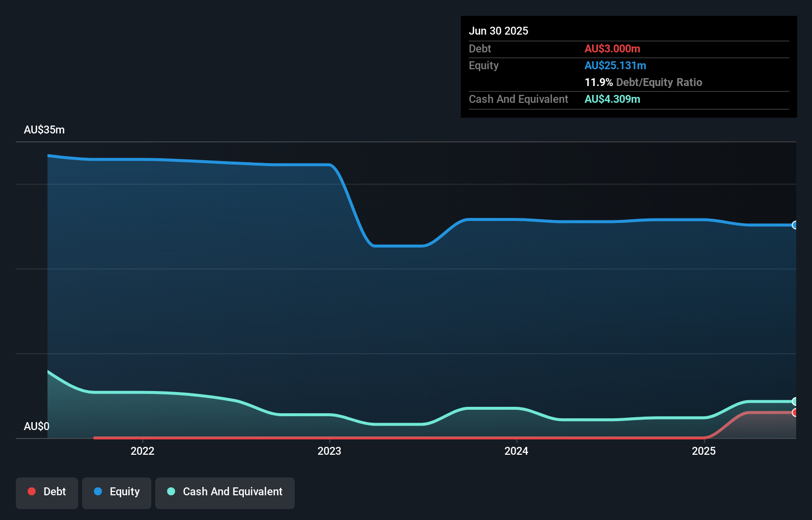The image size is (812, 520).
Task: Click the AU$35m y-axis label
Action: [x=45, y=130]
